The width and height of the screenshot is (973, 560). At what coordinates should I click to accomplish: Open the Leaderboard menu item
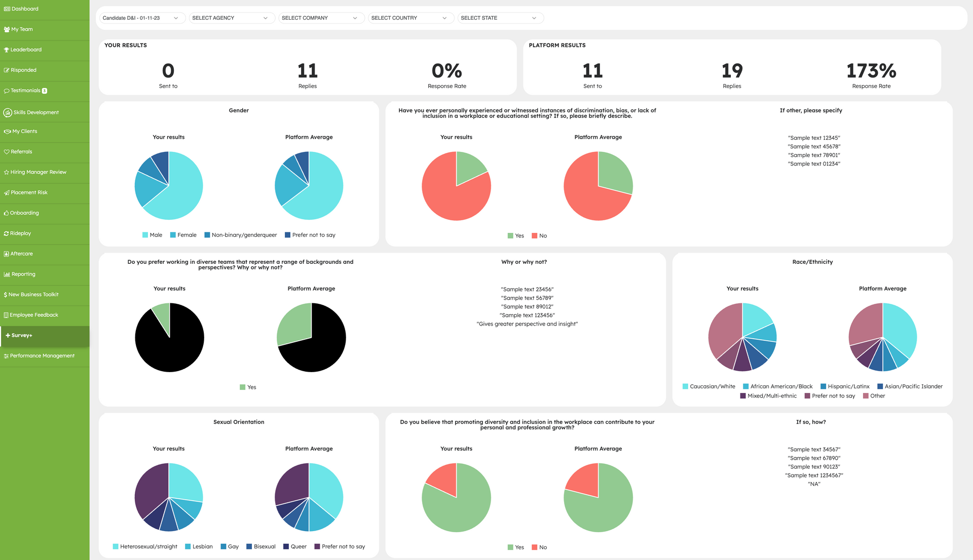point(45,50)
